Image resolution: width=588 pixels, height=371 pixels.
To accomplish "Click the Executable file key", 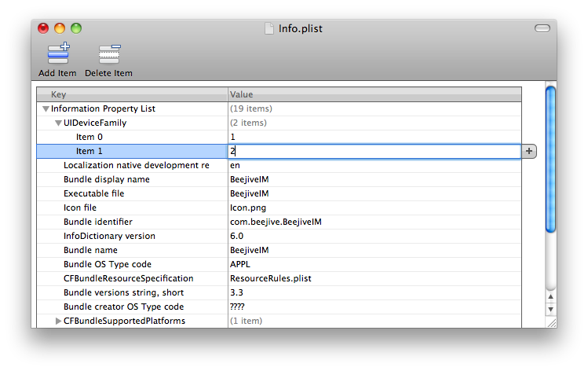I will (x=93, y=193).
